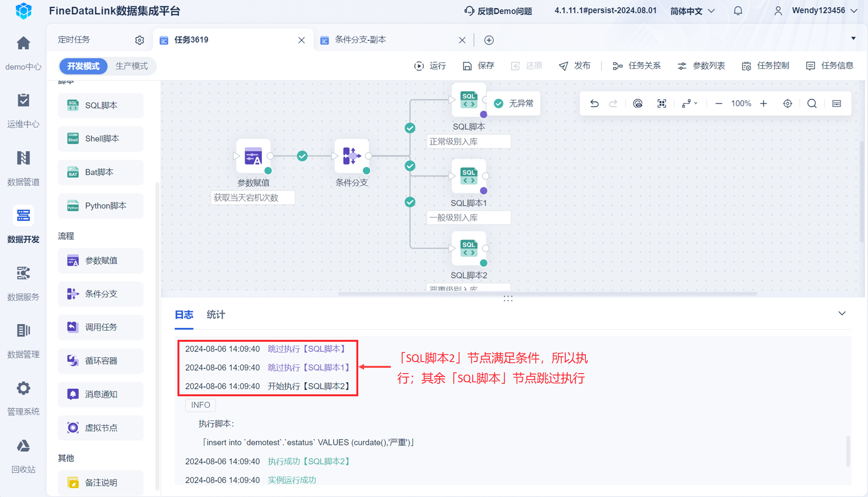Click the fit-to-screen canvas icon
Image resolution: width=868 pixels, height=497 pixels.
pos(662,104)
